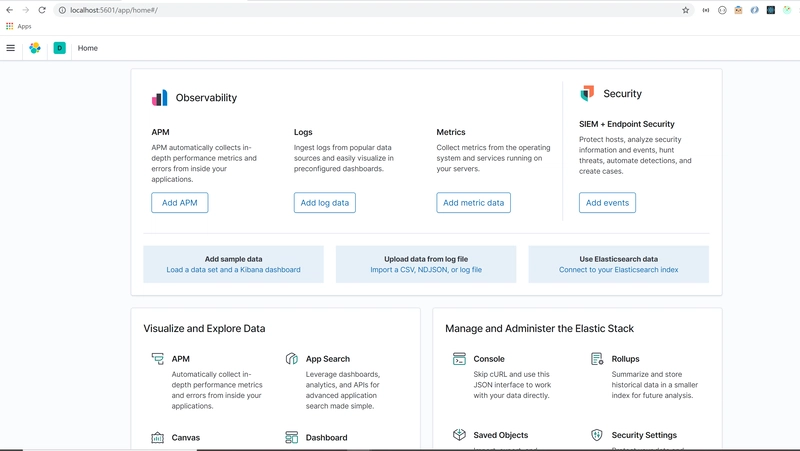
Task: Click the Add metric data button
Action: (473, 203)
